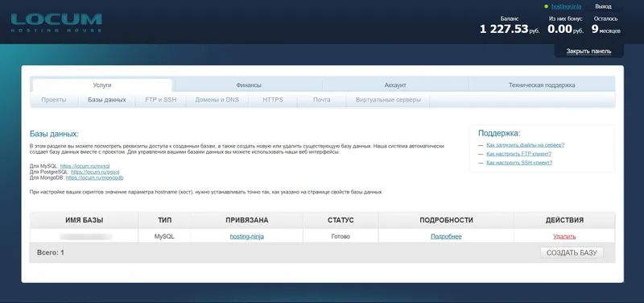
Task: Switch to the Аккаунт tab
Action: click(x=395, y=85)
